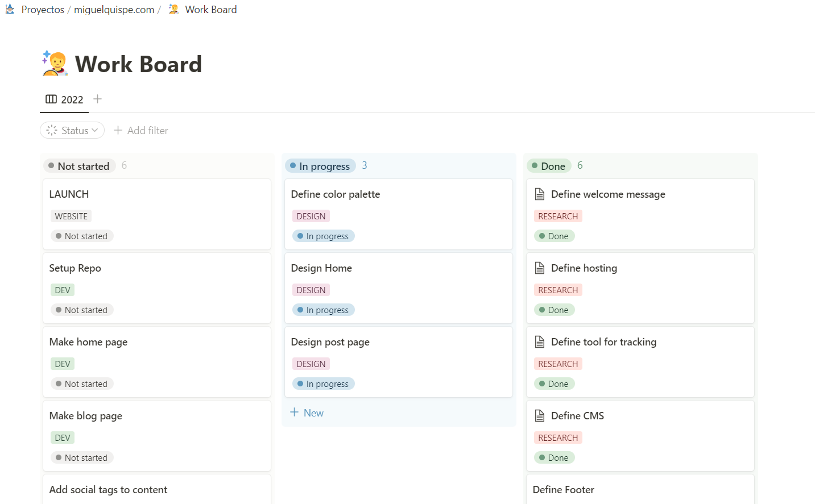Open Proyectos breadcrumb link
Image resolution: width=815 pixels, height=504 pixels.
(x=43, y=10)
